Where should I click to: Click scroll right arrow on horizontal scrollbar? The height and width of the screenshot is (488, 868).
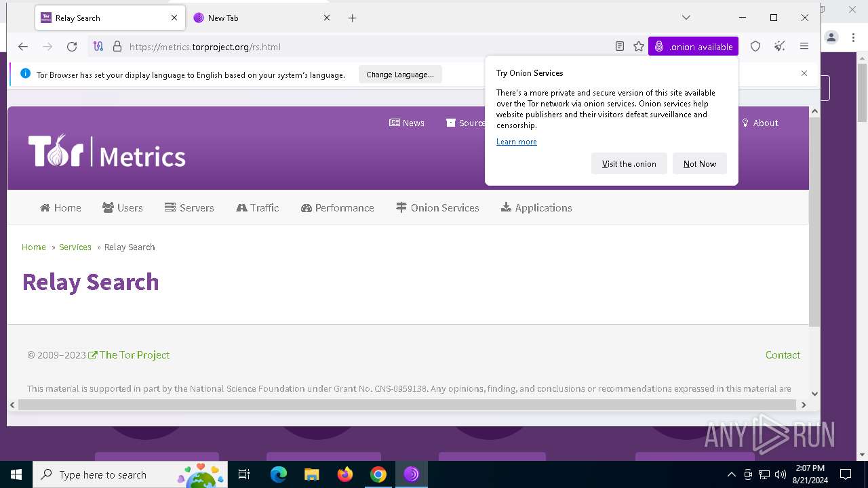[x=804, y=405]
